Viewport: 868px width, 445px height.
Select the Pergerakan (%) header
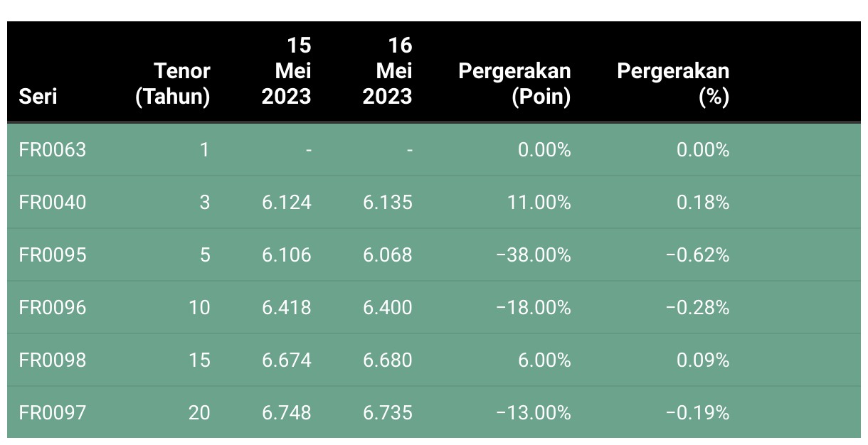click(673, 83)
